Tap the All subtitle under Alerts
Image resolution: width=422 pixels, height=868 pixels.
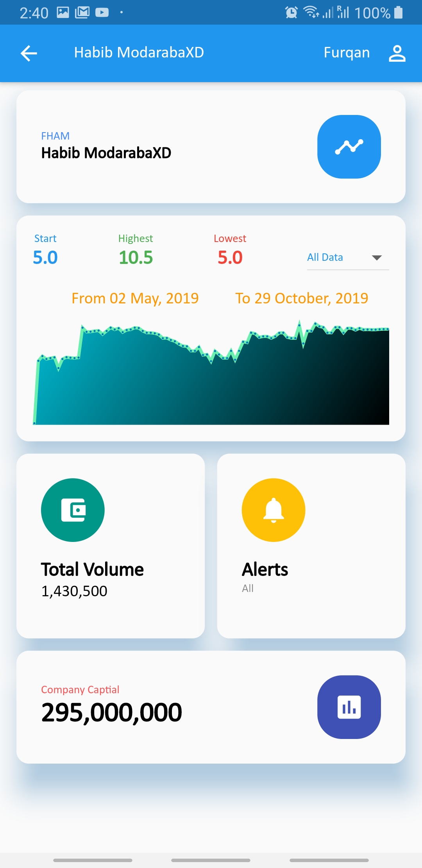pos(248,588)
